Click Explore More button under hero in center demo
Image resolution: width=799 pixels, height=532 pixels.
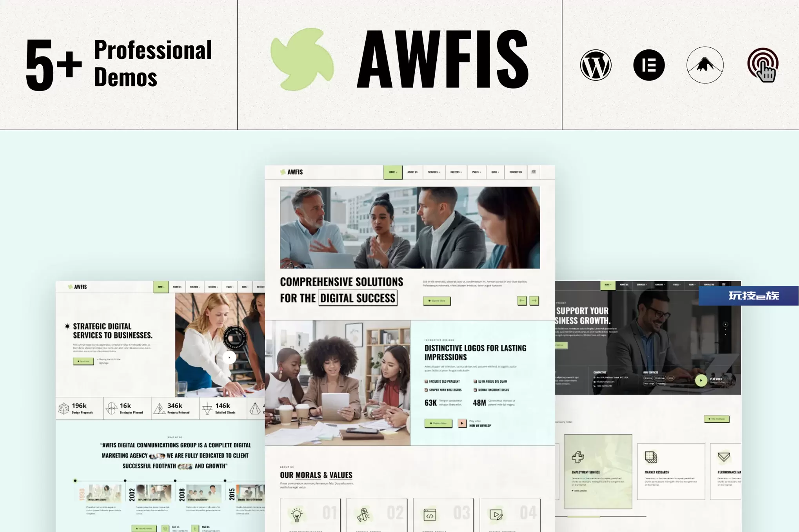437,301
